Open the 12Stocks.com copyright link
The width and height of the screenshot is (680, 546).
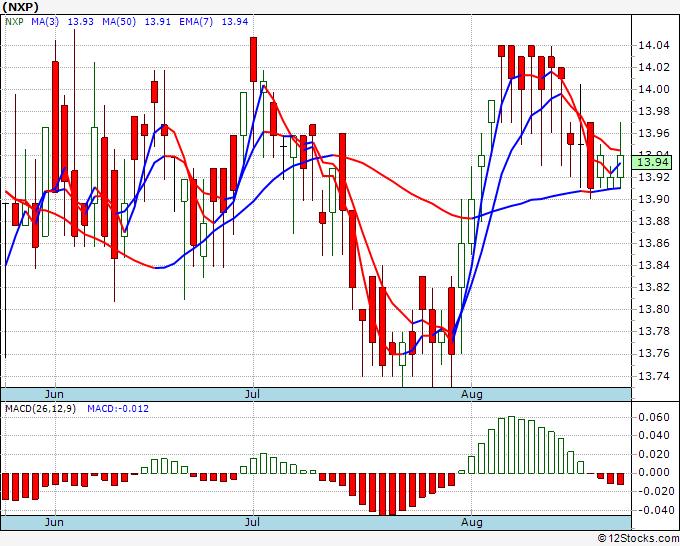point(638,539)
